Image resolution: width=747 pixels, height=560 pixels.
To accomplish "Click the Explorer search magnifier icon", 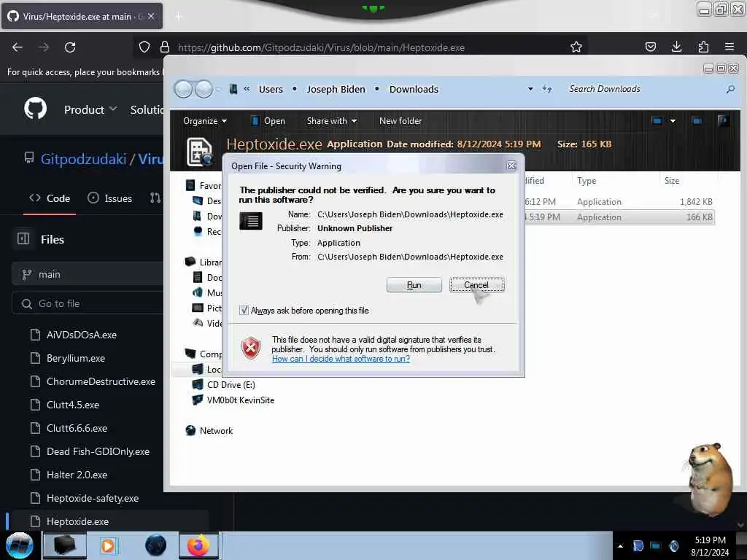I will click(x=729, y=89).
